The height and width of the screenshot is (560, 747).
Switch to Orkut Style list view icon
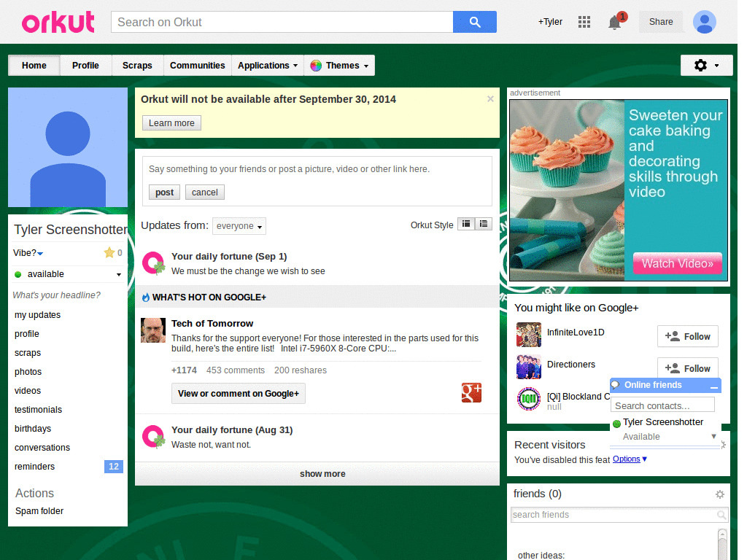coord(484,224)
